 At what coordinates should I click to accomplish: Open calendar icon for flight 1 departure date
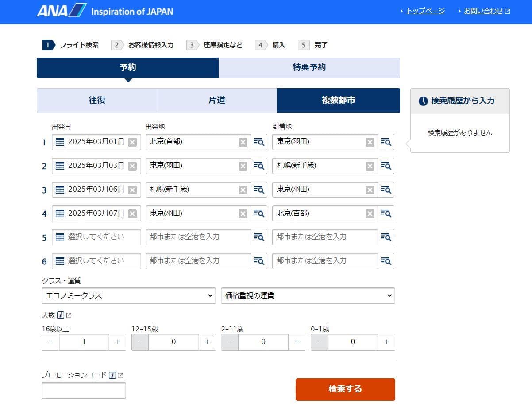point(60,142)
